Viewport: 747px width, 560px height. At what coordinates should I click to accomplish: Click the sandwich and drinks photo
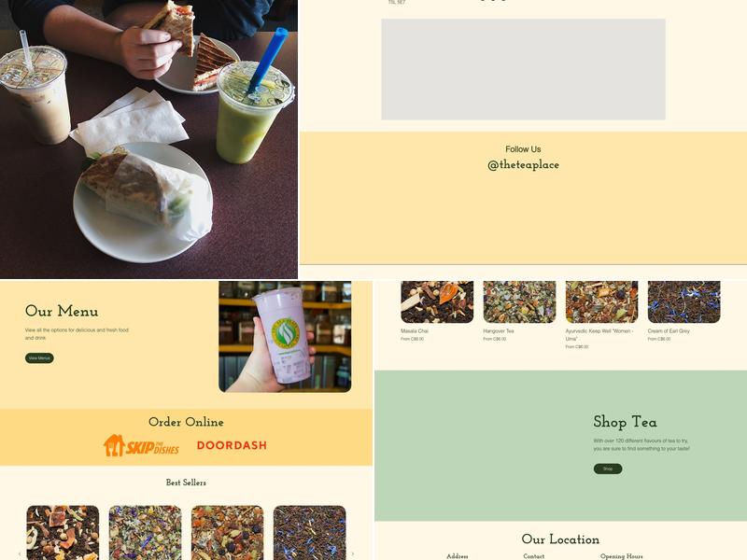pyautogui.click(x=148, y=139)
